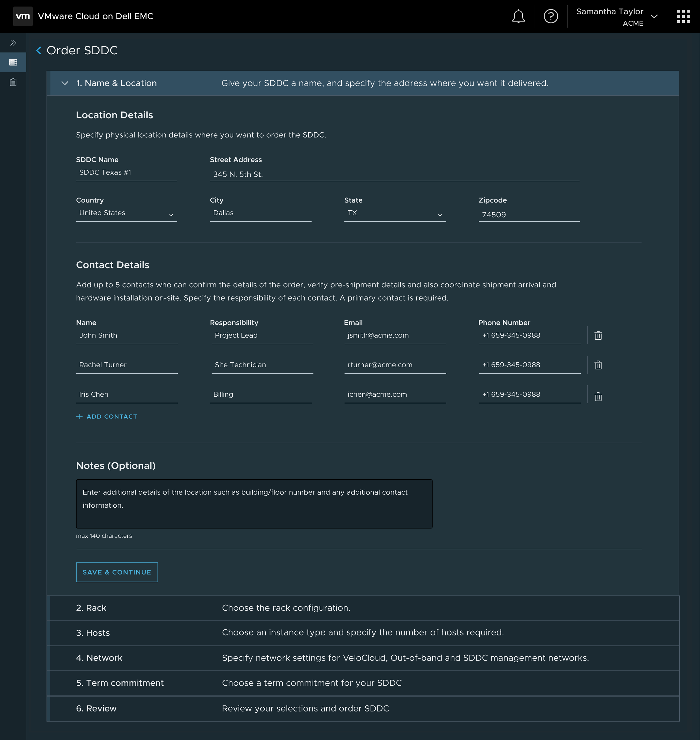The width and height of the screenshot is (700, 740).
Task: Delete the John Smith contact
Action: [598, 335]
